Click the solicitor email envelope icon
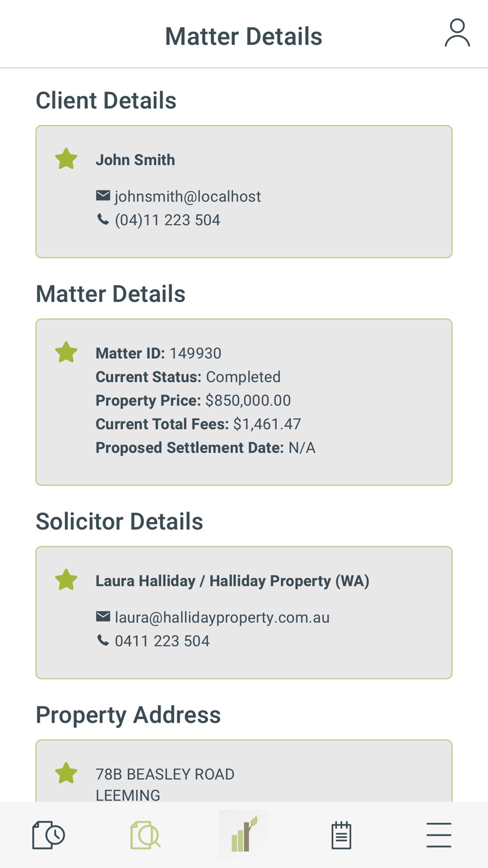The height and width of the screenshot is (868, 488). pyautogui.click(x=103, y=617)
